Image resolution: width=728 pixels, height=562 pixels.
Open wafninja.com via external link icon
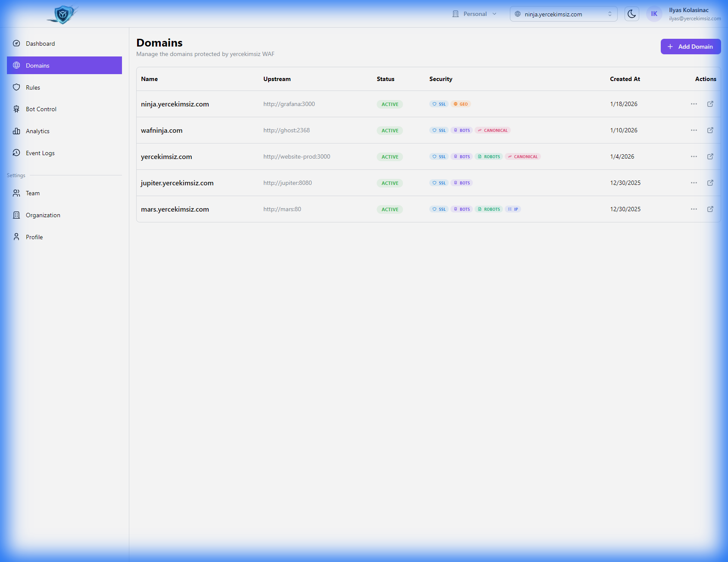[x=710, y=130]
